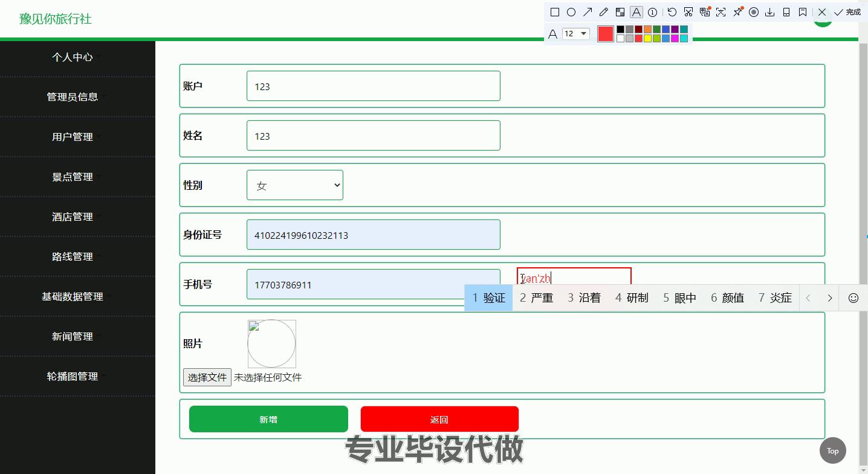Open emoji panel in IME bar
Viewport: 868px width, 474px height.
pyautogui.click(x=853, y=297)
